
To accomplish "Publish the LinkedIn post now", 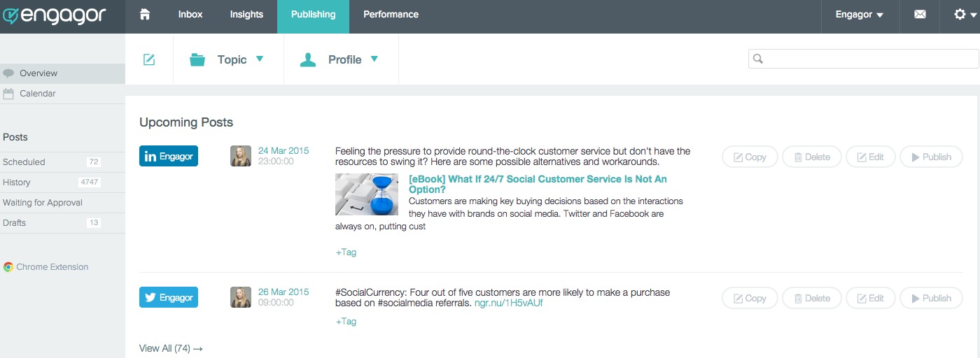I will [930, 157].
